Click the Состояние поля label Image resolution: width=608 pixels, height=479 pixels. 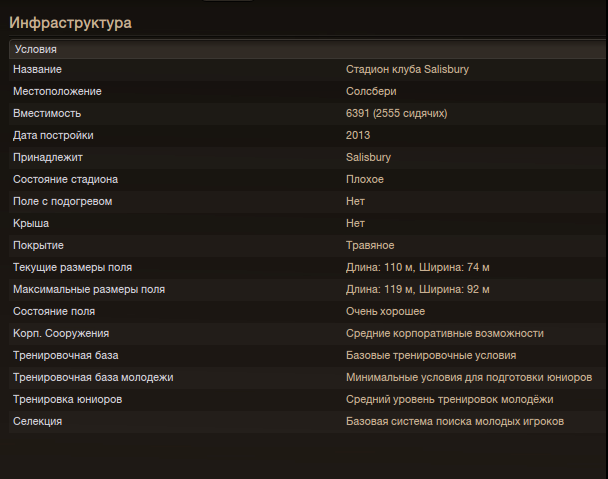(x=54, y=311)
